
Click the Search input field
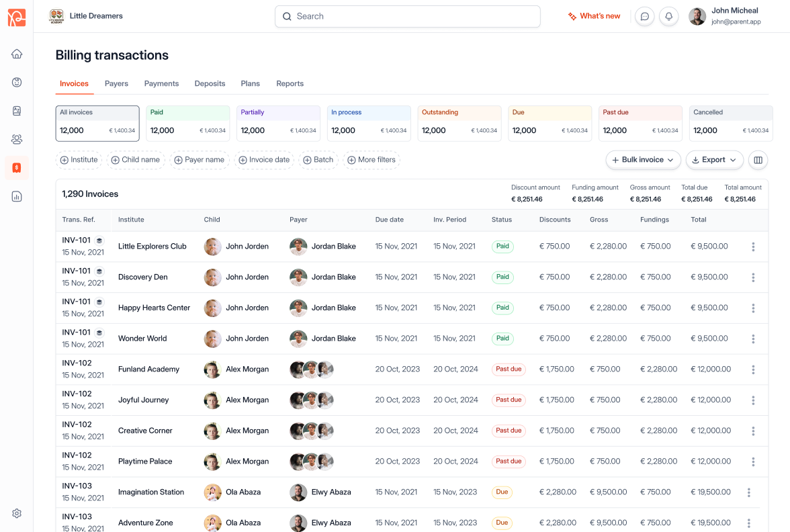[407, 16]
